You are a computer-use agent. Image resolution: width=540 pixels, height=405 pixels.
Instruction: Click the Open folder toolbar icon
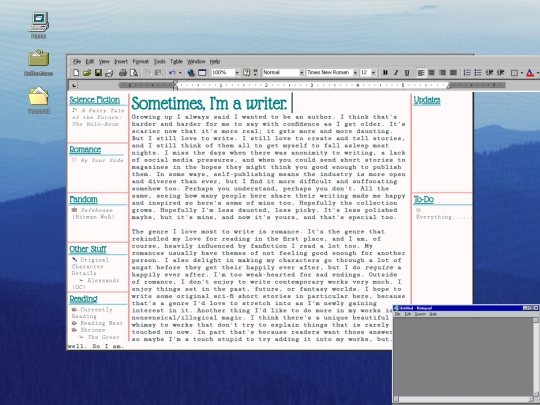tap(87, 73)
